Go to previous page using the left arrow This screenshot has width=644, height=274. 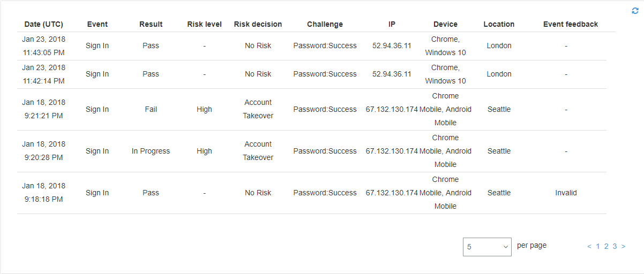point(589,247)
